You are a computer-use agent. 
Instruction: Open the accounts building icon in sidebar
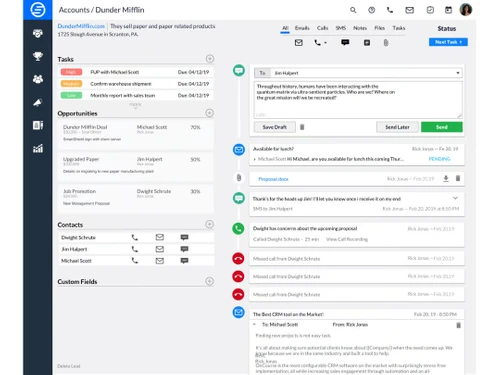[38, 125]
